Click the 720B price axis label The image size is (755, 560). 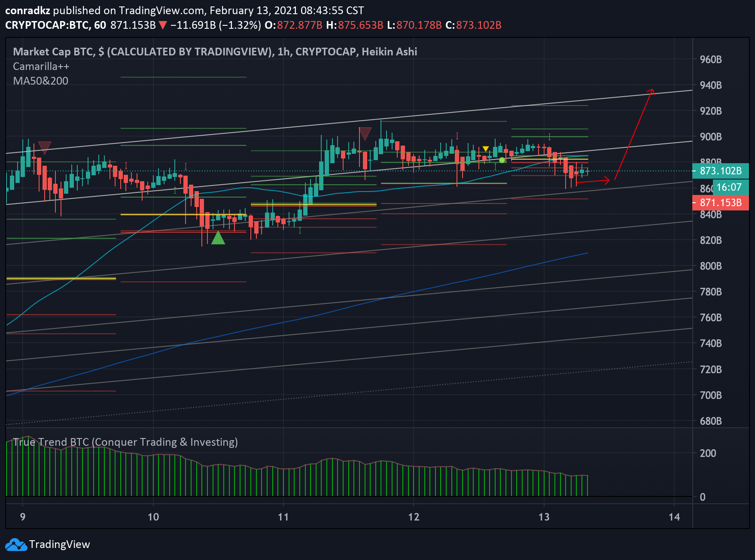pos(711,370)
